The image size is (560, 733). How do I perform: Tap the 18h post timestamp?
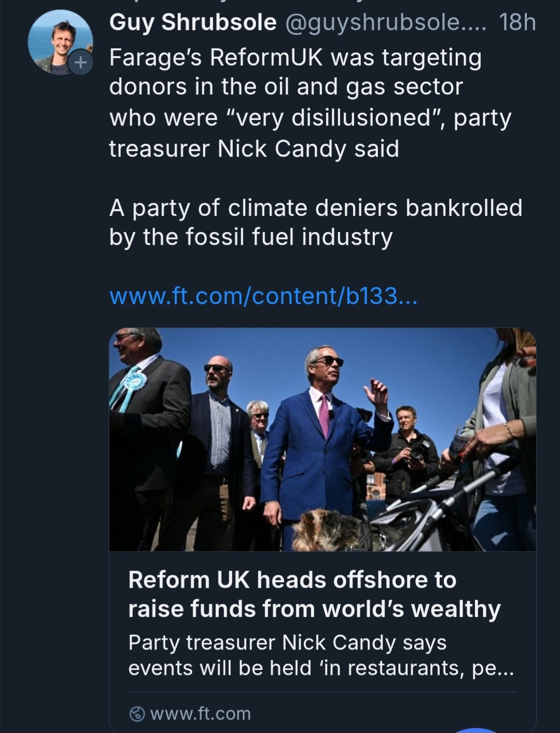[x=517, y=22]
